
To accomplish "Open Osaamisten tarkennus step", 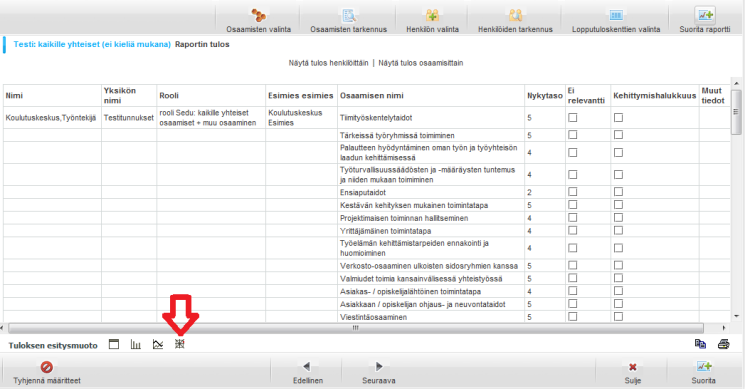I will [348, 20].
